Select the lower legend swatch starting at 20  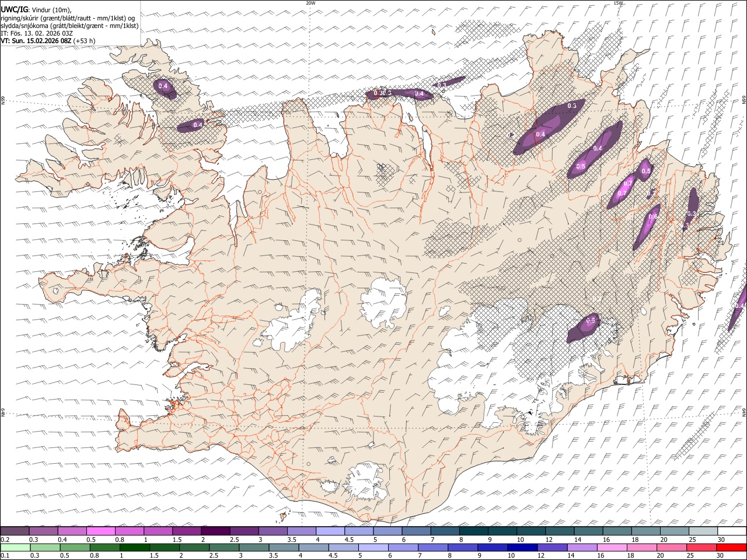671,547
